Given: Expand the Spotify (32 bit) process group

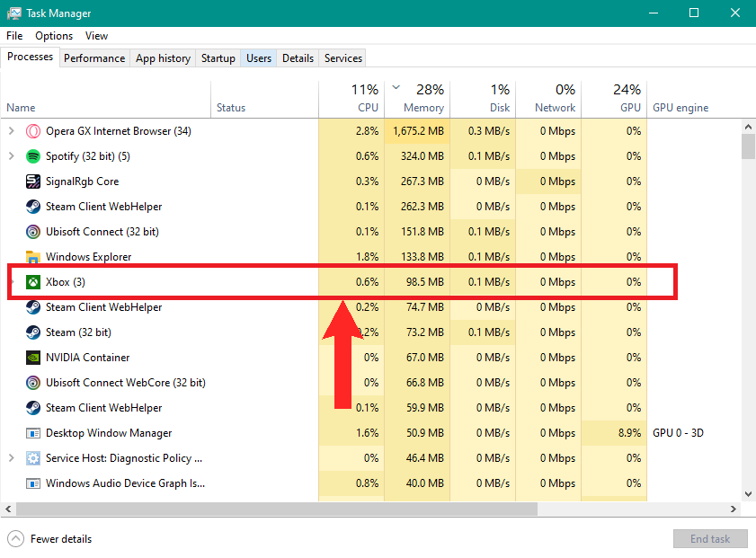Looking at the screenshot, I should point(11,156).
